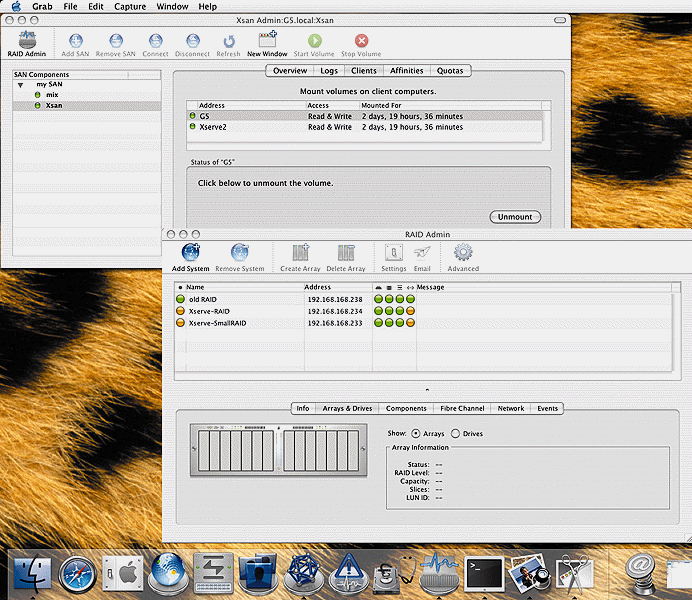This screenshot has height=600, width=692.
Task: Select the Xserve-RAID system row
Action: tap(423, 311)
